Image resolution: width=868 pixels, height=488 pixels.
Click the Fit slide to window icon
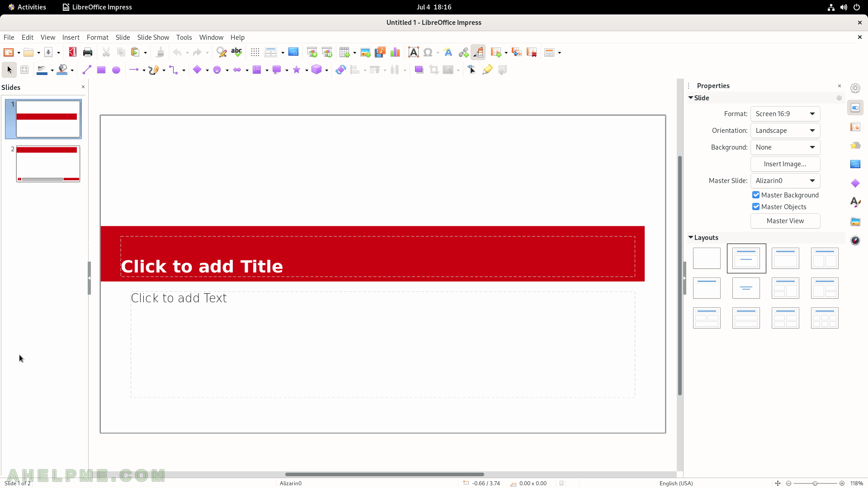778,483
